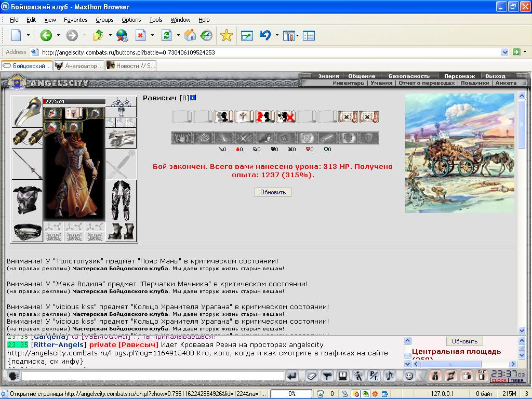Click Обновить button under battle result
This screenshot has height=399, width=532.
273,192
